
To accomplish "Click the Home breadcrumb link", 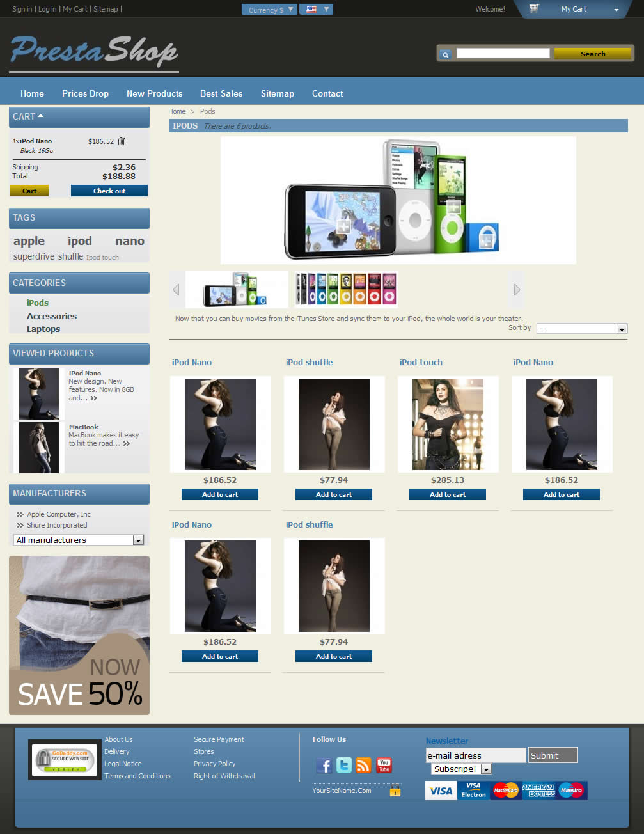I will 177,111.
